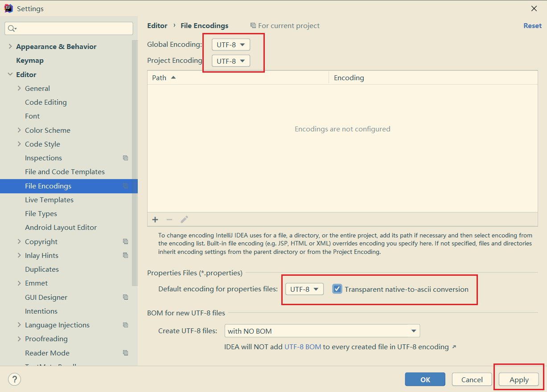Select Font settings page

[33, 116]
